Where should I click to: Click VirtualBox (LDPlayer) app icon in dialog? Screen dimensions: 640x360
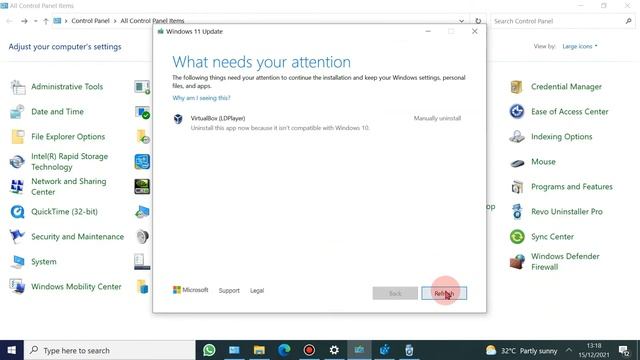point(178,119)
